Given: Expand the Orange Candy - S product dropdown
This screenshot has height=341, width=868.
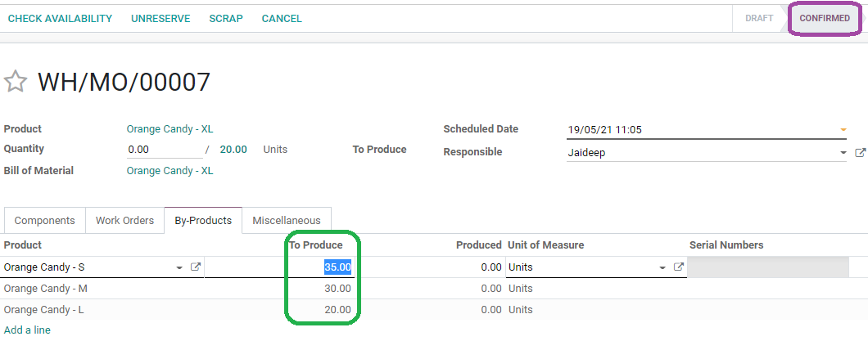Looking at the screenshot, I should coord(179,267).
